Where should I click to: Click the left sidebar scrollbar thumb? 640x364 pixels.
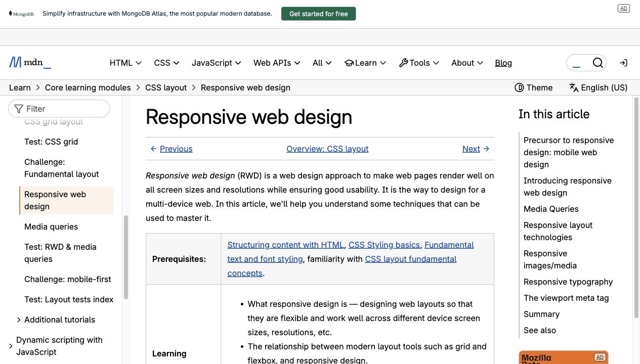[126, 257]
